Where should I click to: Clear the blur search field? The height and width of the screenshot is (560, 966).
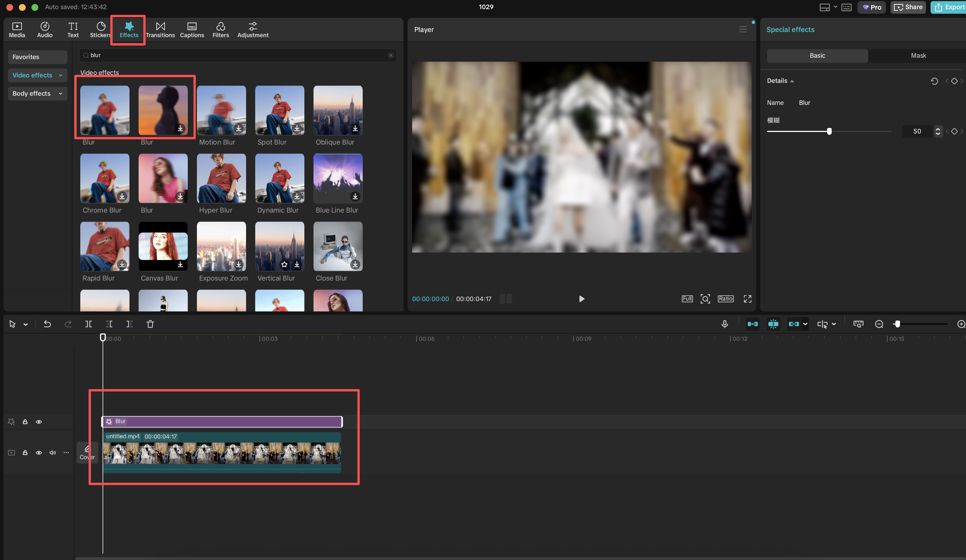[391, 55]
